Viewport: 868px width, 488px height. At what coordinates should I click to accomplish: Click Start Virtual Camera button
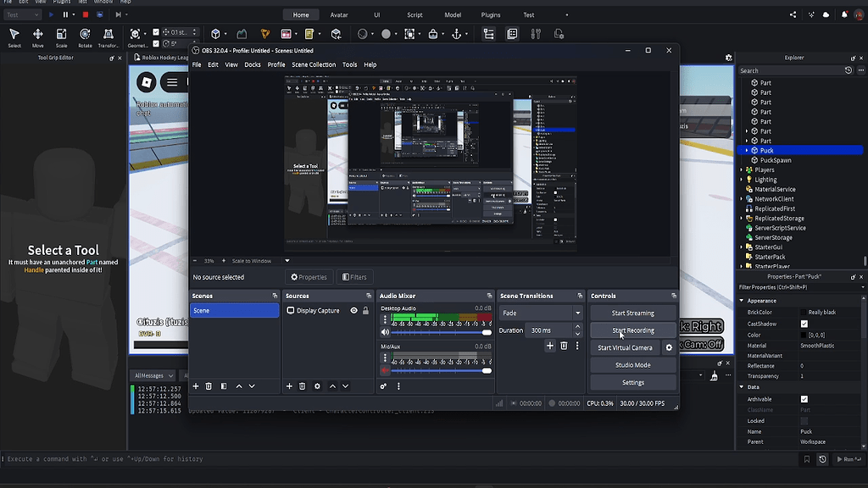tap(625, 347)
